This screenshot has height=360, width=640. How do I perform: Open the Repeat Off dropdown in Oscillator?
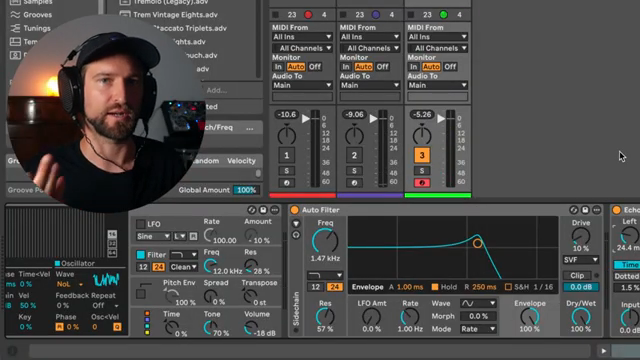[105, 306]
